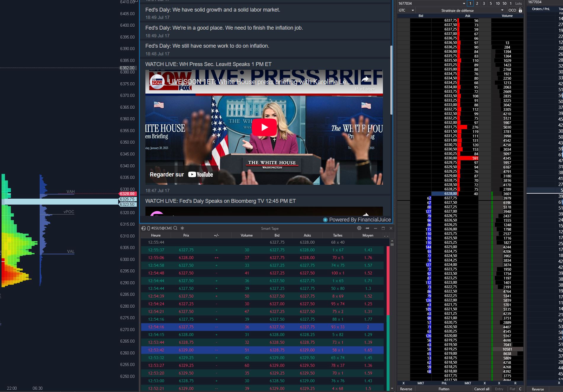The width and height of the screenshot is (563, 392).
Task: Pin the Smart Tape window
Action: click(x=367, y=228)
